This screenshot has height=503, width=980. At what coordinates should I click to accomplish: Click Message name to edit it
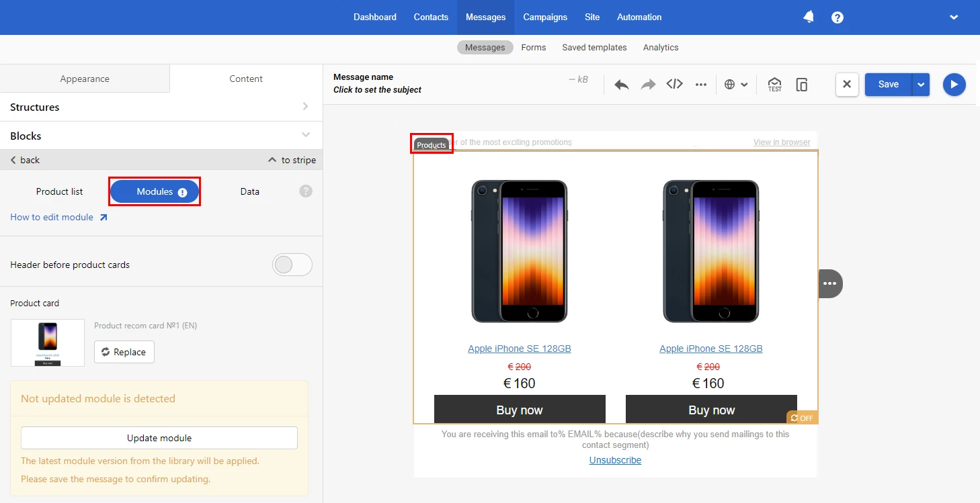click(363, 77)
